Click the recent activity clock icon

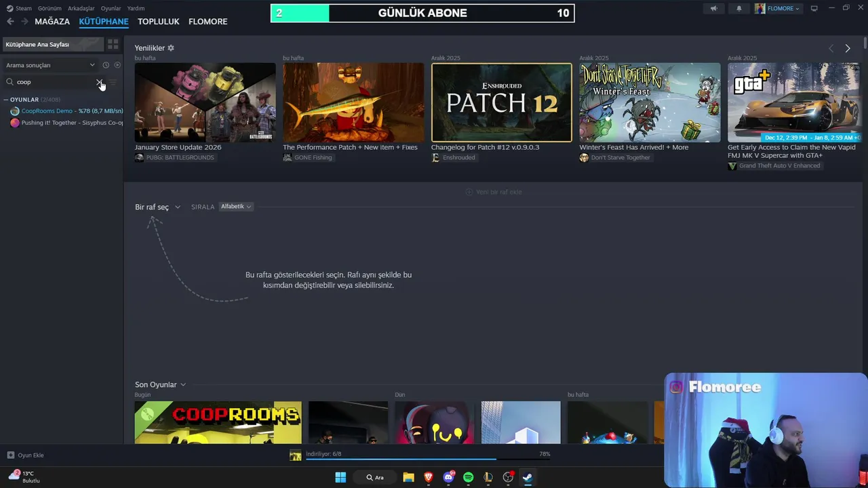[x=106, y=65]
